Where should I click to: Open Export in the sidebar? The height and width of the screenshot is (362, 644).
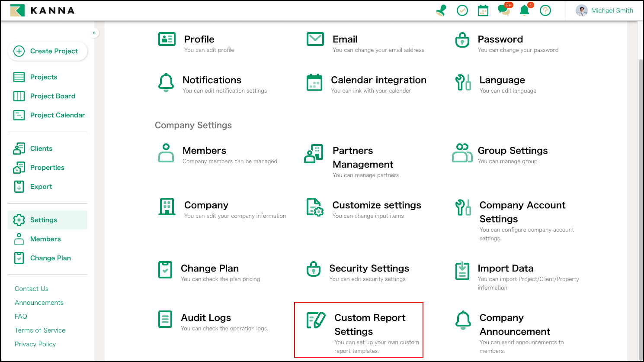[41, 187]
